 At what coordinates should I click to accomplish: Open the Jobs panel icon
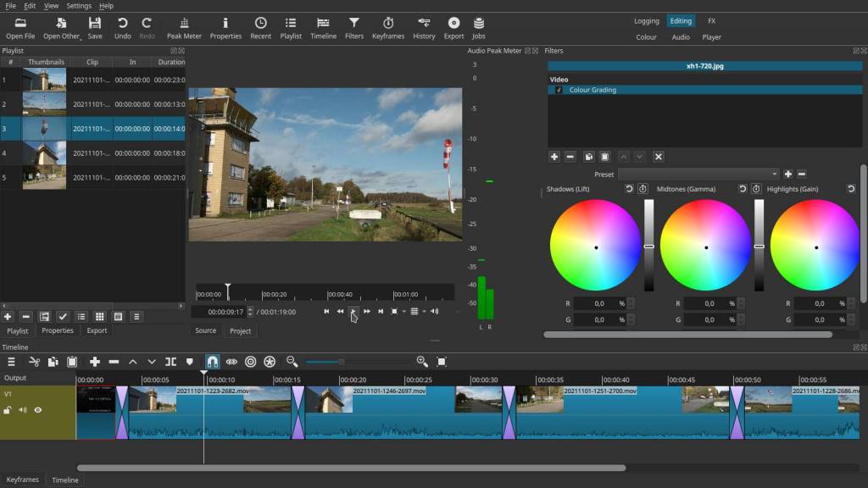[478, 28]
